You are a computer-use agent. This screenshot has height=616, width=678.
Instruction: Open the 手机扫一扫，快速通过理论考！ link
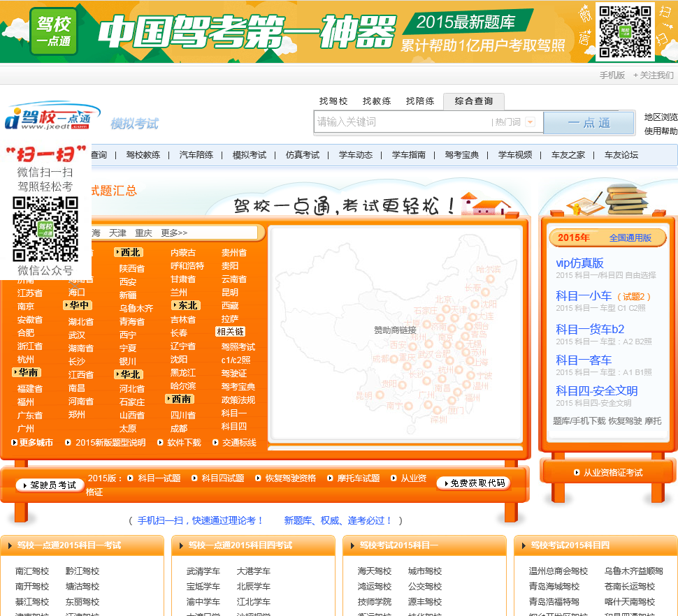(x=201, y=520)
